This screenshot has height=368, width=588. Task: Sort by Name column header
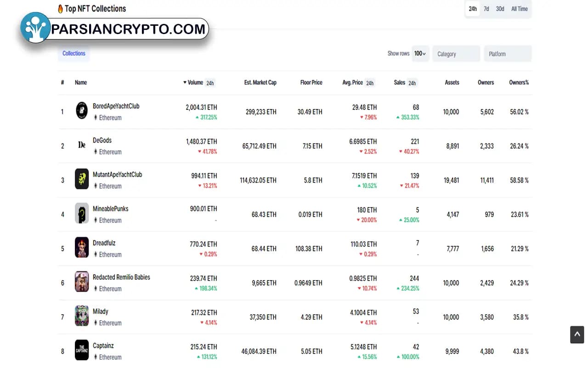tap(81, 83)
